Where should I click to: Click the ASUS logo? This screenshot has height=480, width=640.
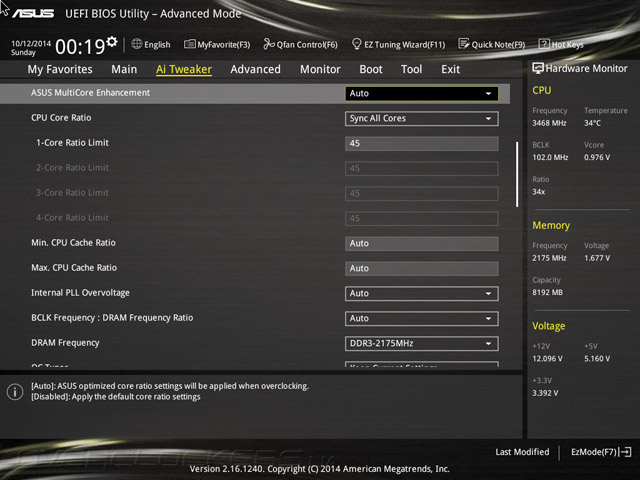pos(33,14)
